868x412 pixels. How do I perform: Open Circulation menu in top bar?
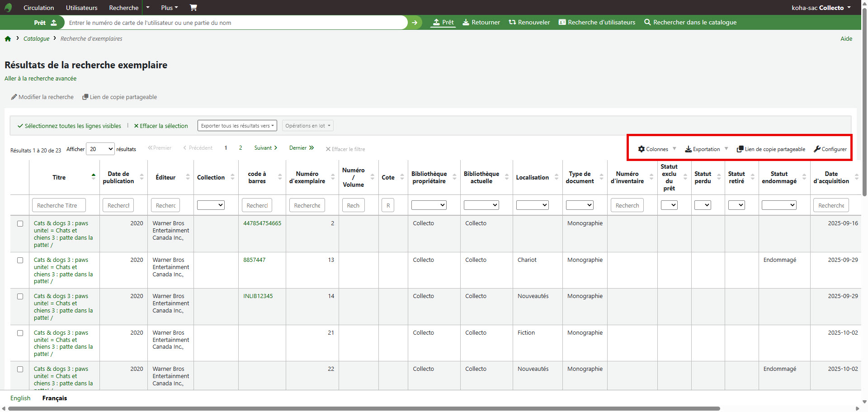(38, 8)
